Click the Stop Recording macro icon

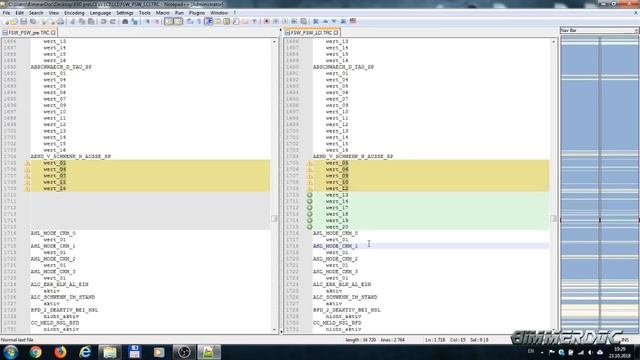[276, 21]
